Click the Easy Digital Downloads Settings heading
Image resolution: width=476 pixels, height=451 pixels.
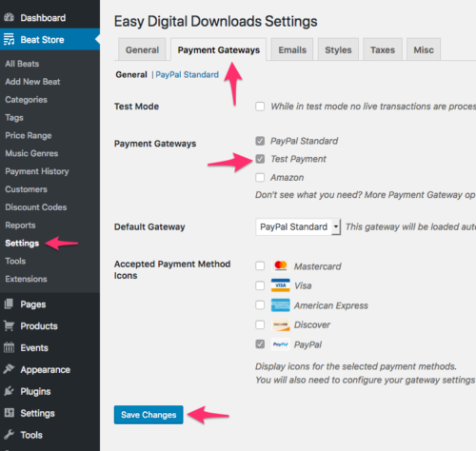click(216, 22)
